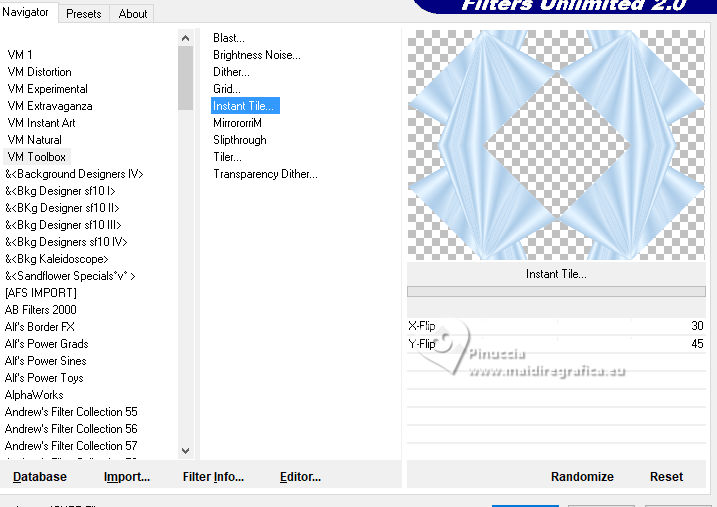Adjust the Y-Flip slider
The image size is (717, 507).
point(556,344)
